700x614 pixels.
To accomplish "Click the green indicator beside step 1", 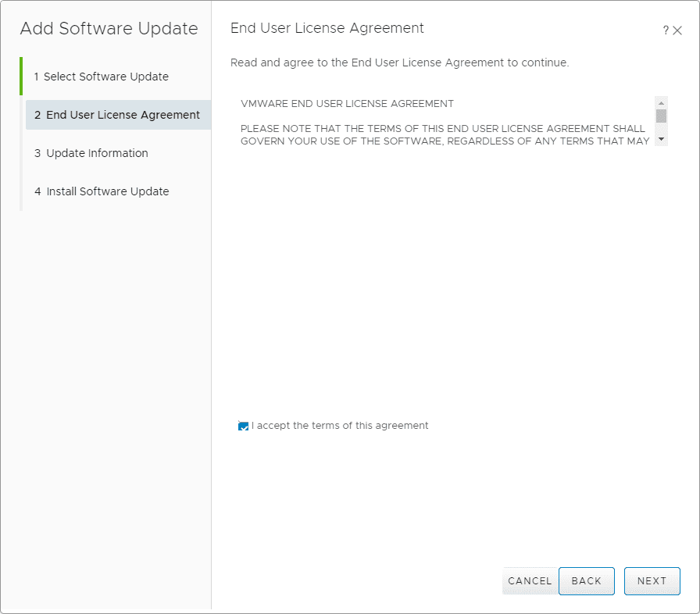I will (23, 77).
